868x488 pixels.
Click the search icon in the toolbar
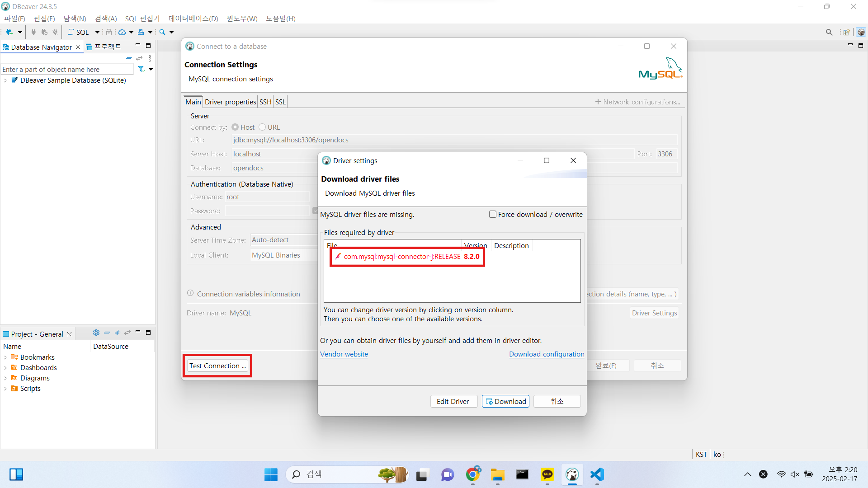(x=162, y=32)
